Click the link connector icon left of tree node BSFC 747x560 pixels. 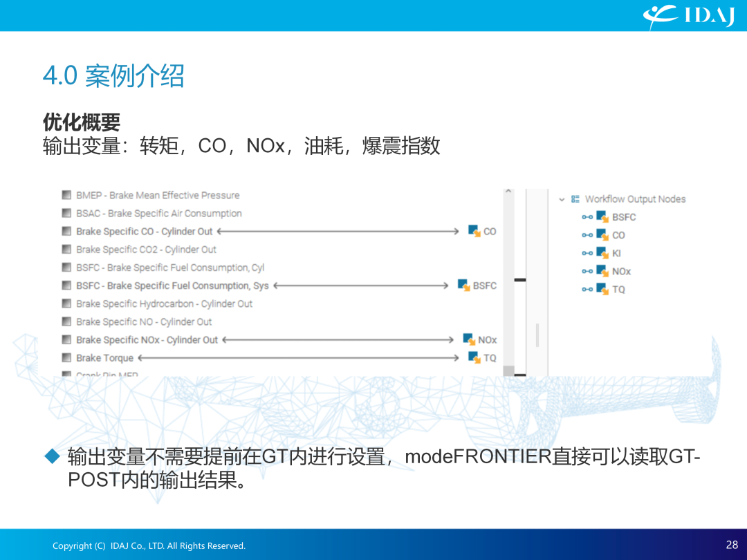pos(587,217)
